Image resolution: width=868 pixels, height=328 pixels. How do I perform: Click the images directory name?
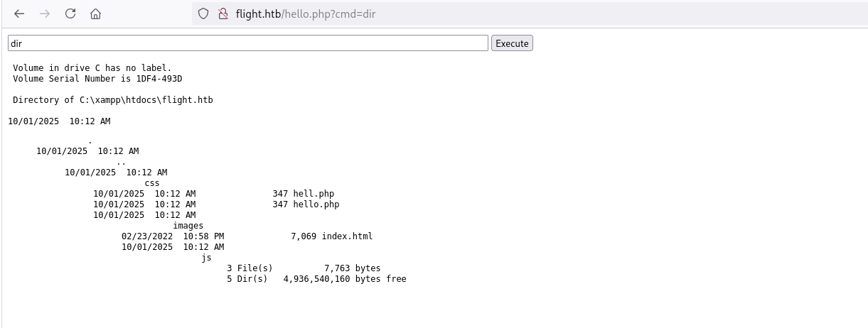pyautogui.click(x=188, y=226)
